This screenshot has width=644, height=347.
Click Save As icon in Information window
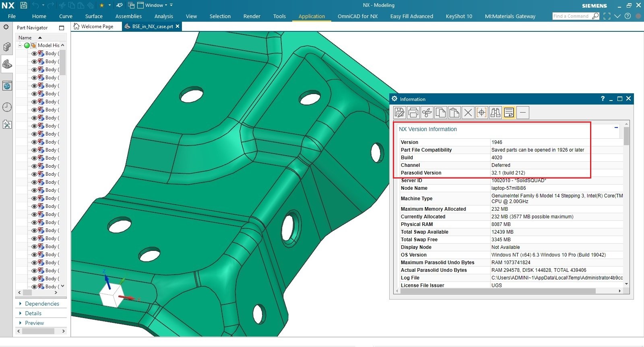[400, 113]
